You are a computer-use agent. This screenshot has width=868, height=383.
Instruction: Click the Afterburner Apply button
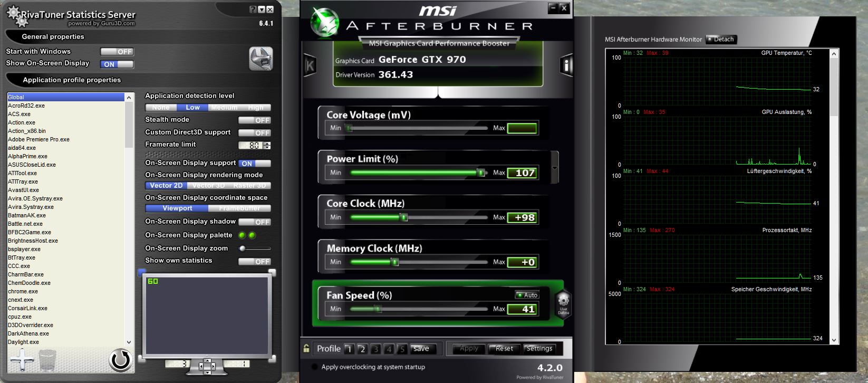click(469, 349)
